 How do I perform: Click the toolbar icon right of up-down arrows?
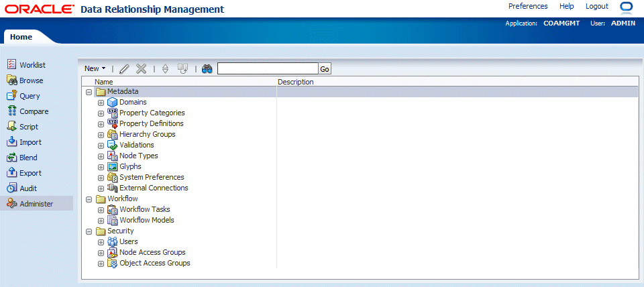(x=182, y=68)
